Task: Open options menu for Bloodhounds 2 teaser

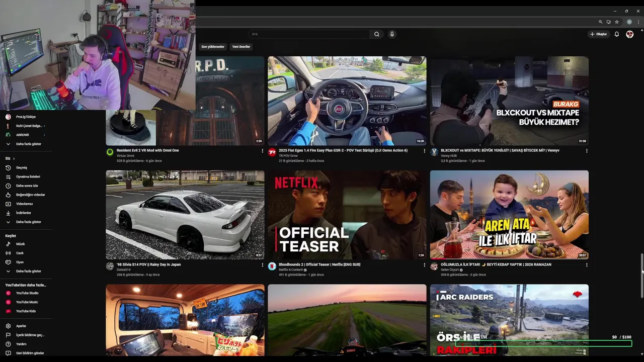Action: [x=424, y=265]
